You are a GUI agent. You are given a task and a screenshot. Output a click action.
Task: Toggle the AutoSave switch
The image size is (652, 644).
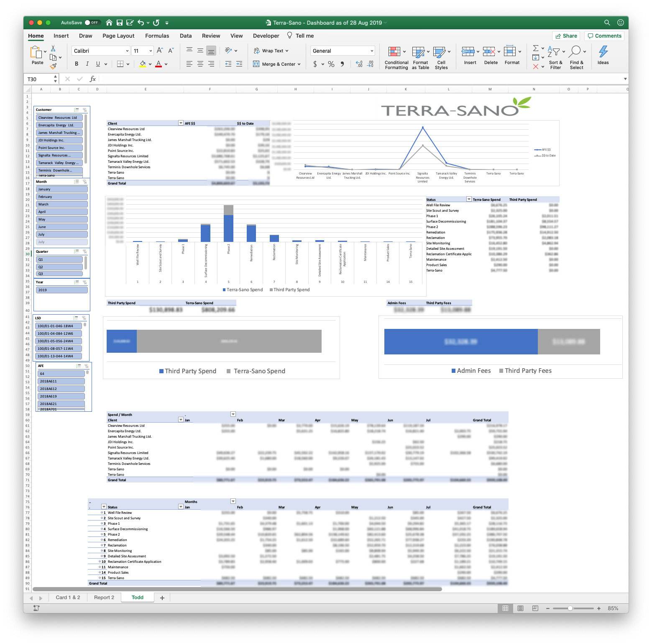92,23
